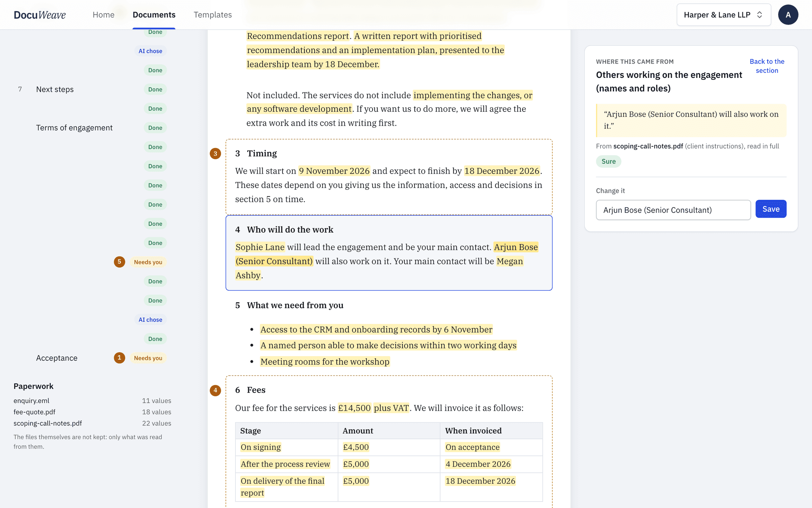The height and width of the screenshot is (508, 812).
Task: Select the highlighted value 9 November 2026
Action: [334, 171]
